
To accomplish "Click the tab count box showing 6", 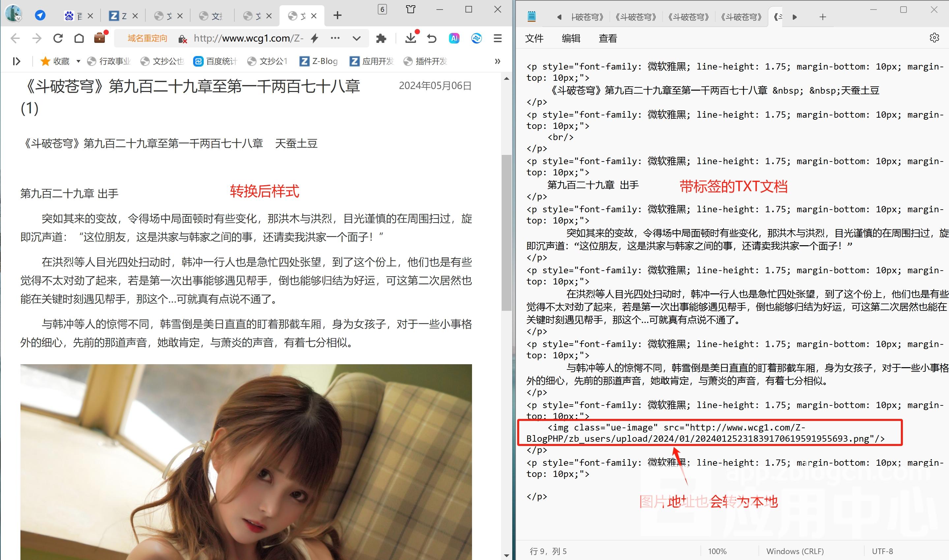I will (x=382, y=10).
